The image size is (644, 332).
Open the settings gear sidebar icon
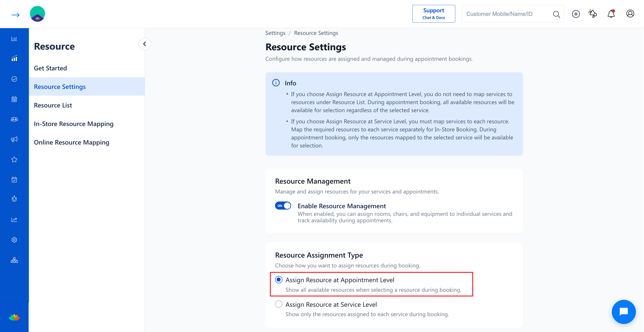(14, 240)
